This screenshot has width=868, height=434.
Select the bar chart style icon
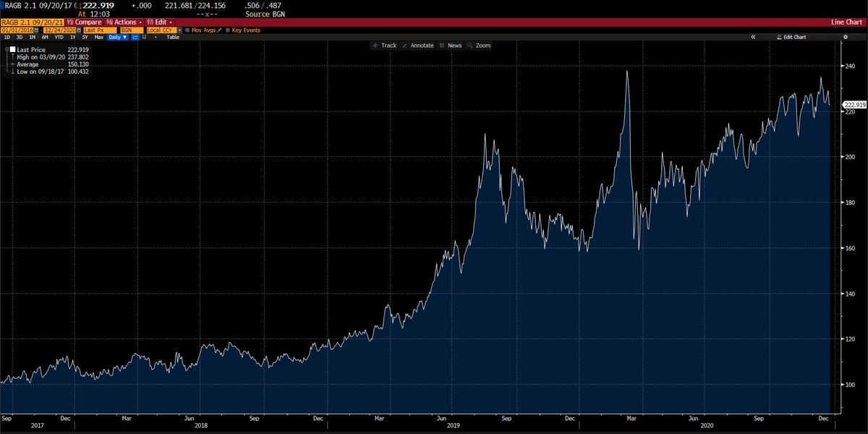click(145, 37)
